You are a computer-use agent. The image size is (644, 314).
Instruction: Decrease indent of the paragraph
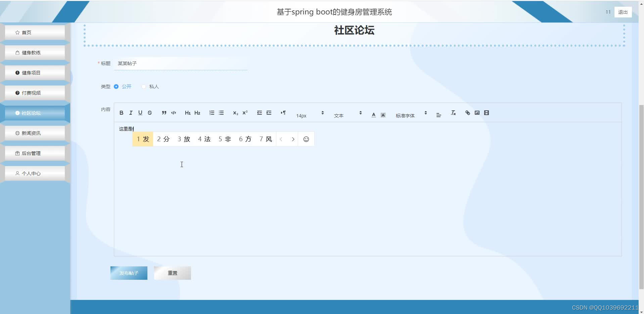(260, 113)
